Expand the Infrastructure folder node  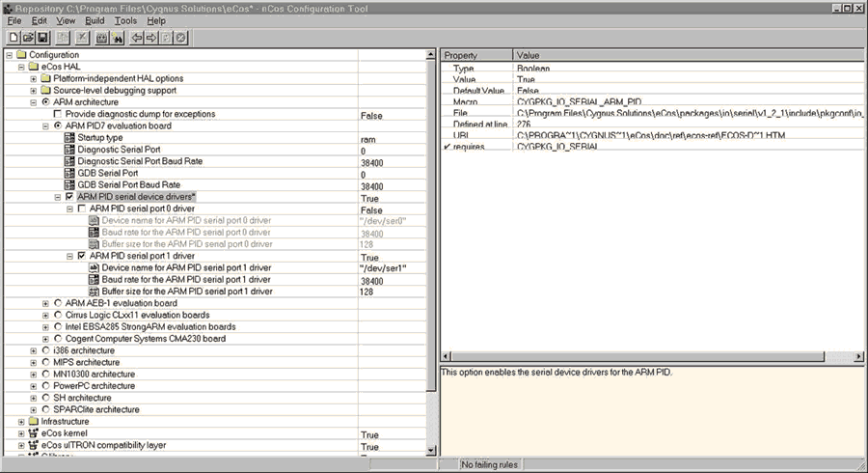click(20, 422)
